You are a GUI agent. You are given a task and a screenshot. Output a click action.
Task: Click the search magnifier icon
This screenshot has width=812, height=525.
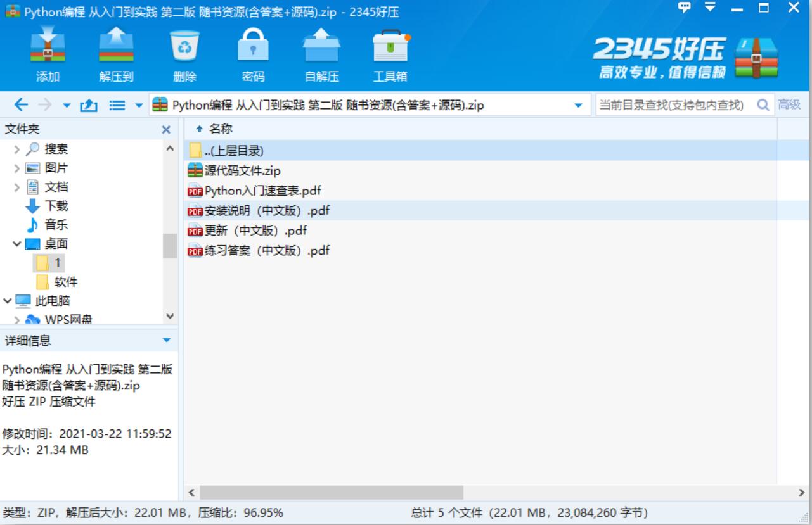tap(763, 105)
